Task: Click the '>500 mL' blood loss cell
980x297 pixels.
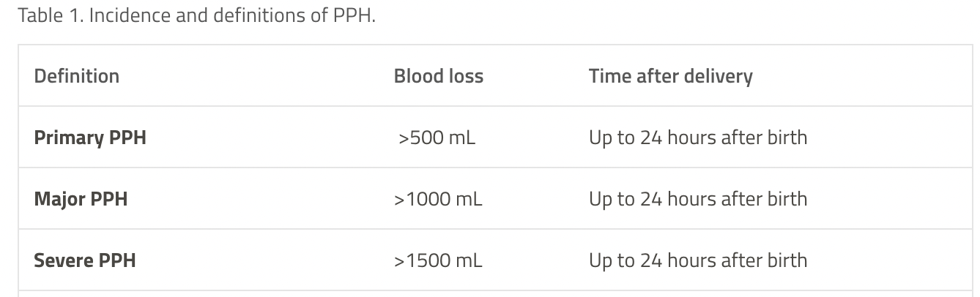Action: [x=437, y=138]
